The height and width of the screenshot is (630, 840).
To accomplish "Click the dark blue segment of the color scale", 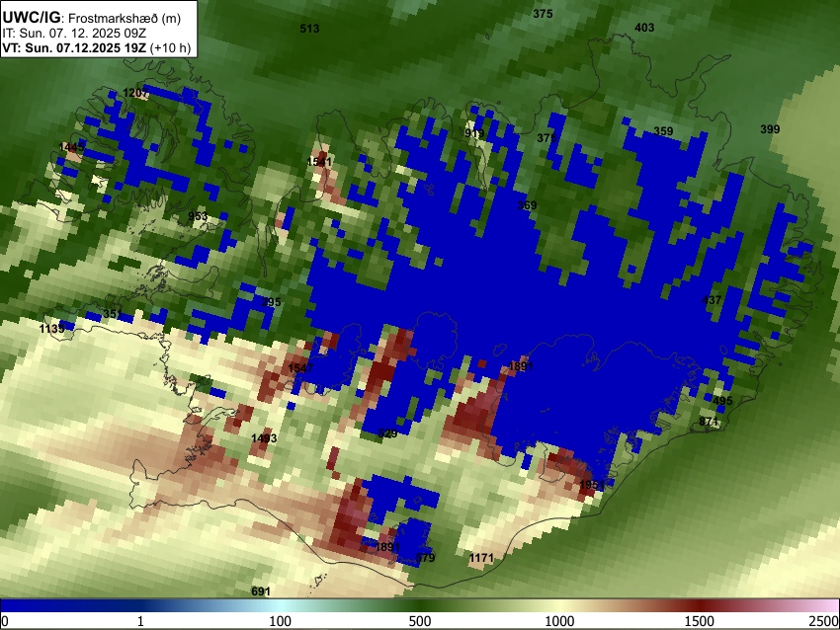I will click(x=69, y=605).
